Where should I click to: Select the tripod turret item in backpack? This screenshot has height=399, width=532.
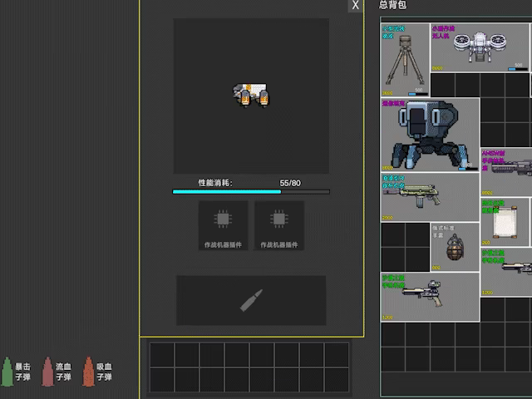(x=405, y=60)
